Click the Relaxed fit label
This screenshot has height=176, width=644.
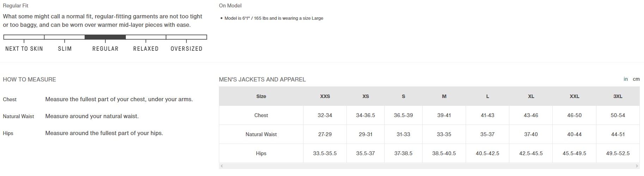point(146,49)
